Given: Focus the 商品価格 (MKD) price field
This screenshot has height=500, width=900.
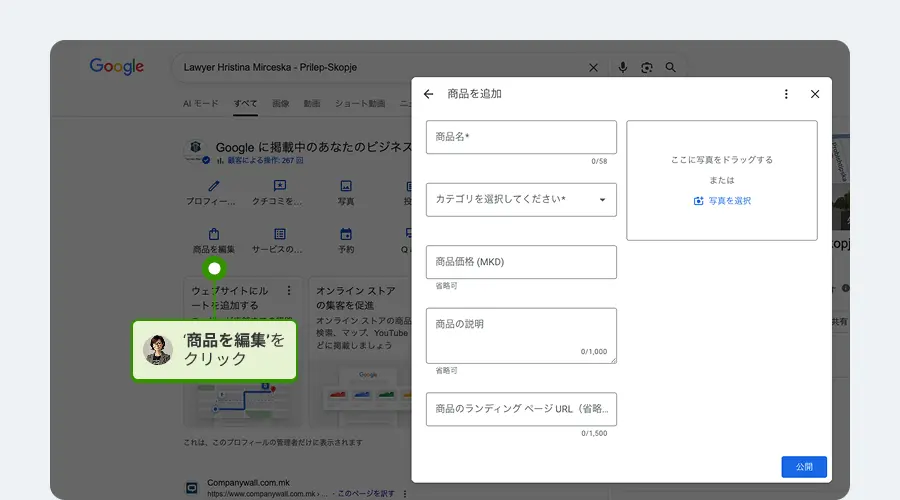Looking at the screenshot, I should pos(521,262).
